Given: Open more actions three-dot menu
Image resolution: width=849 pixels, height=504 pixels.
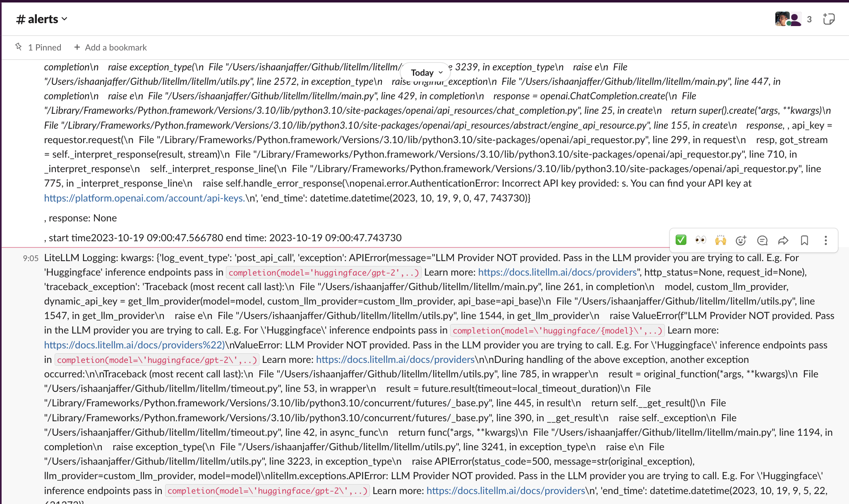Looking at the screenshot, I should 825,240.
